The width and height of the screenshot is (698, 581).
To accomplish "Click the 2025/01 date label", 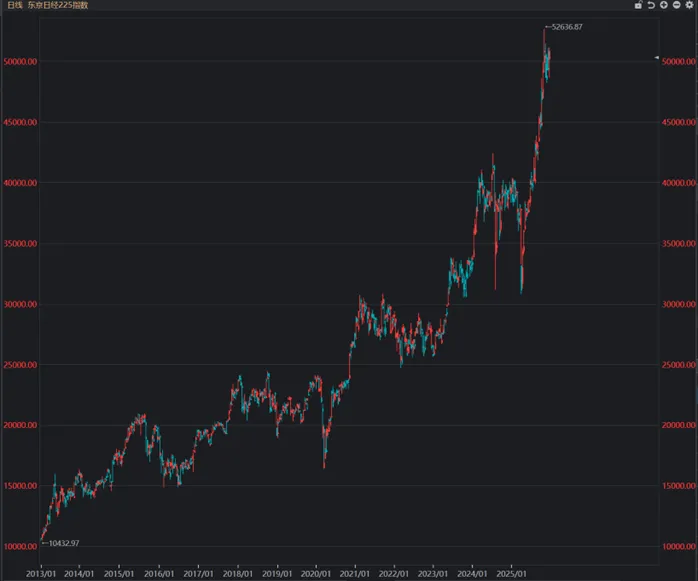I will coord(511,574).
